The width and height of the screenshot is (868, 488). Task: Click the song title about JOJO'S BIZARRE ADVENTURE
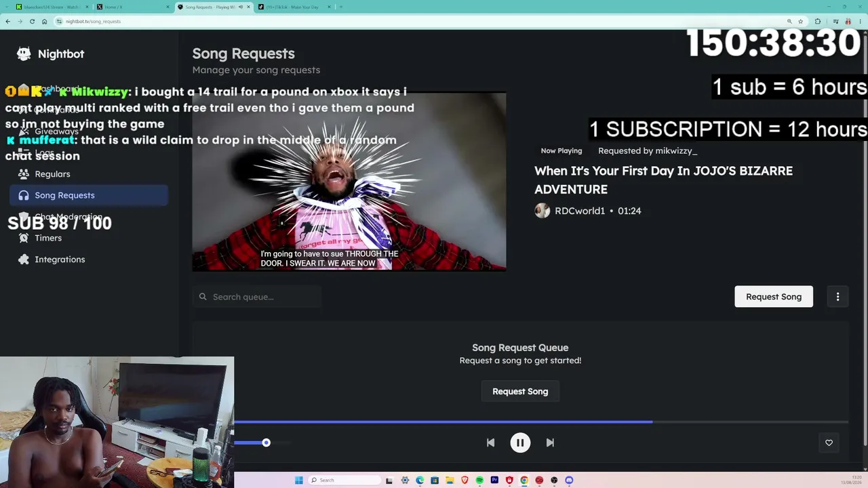pos(663,180)
